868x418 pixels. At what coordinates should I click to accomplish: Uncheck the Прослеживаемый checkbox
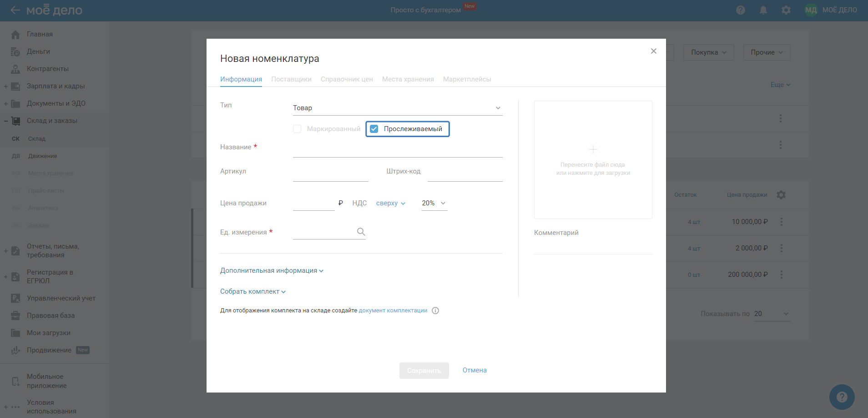tap(374, 129)
